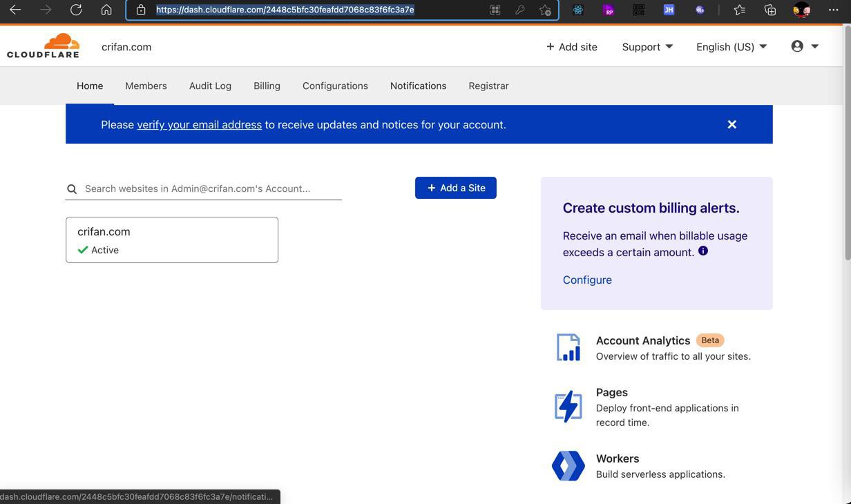Open the apps grid icon in address bar
Image resolution: width=851 pixels, height=504 pixels.
point(495,10)
